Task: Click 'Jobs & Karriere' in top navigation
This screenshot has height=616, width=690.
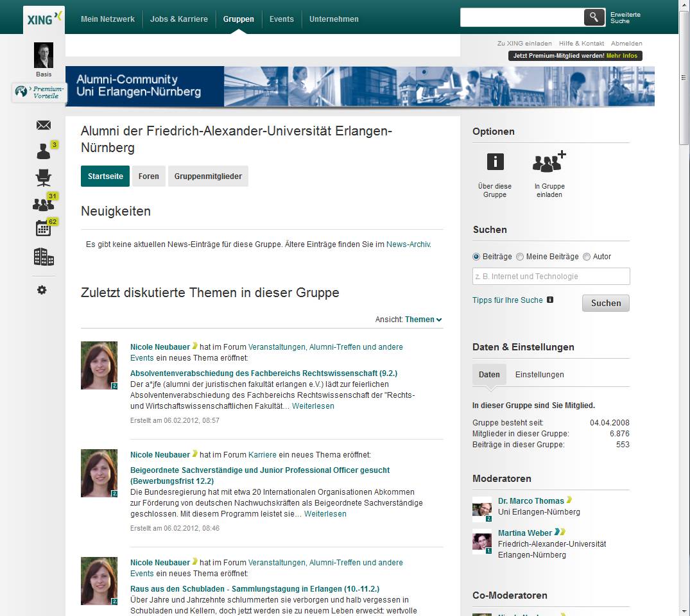Action: [178, 19]
